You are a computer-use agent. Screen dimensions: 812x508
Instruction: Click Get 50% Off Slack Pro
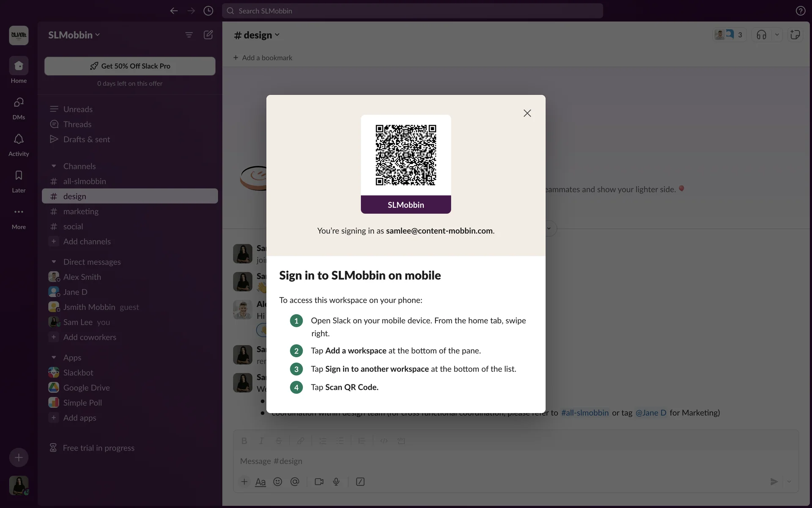[130, 66]
